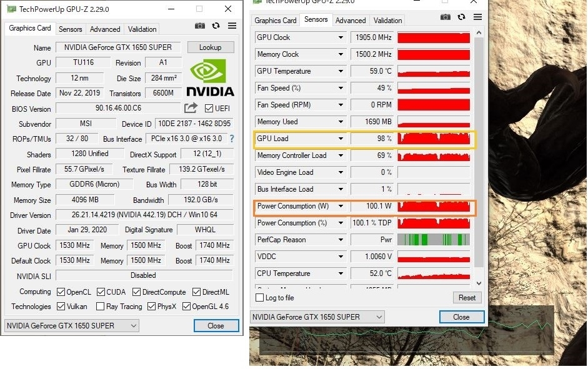Enable the Ray Tracing checkbox
The height and width of the screenshot is (369, 588).
pos(100,307)
